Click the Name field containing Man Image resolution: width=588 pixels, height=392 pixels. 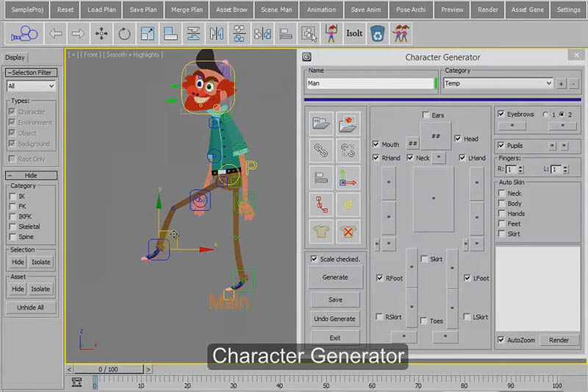(370, 84)
